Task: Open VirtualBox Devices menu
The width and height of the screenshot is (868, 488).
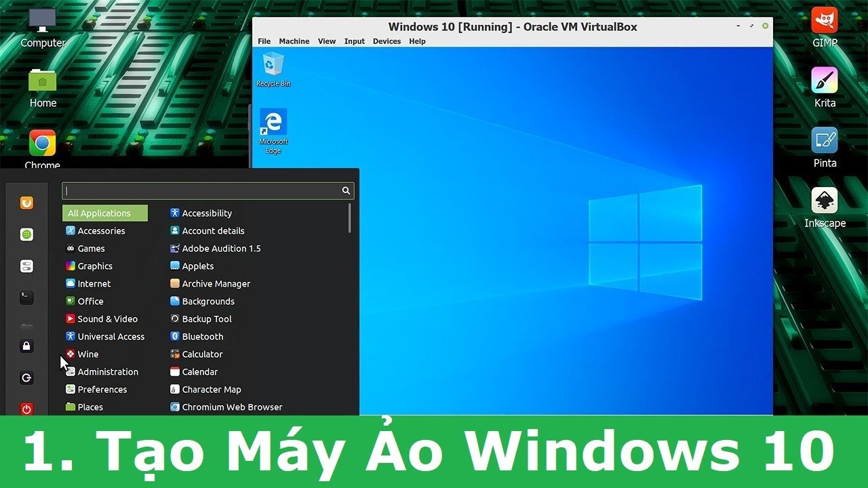Action: pyautogui.click(x=387, y=41)
